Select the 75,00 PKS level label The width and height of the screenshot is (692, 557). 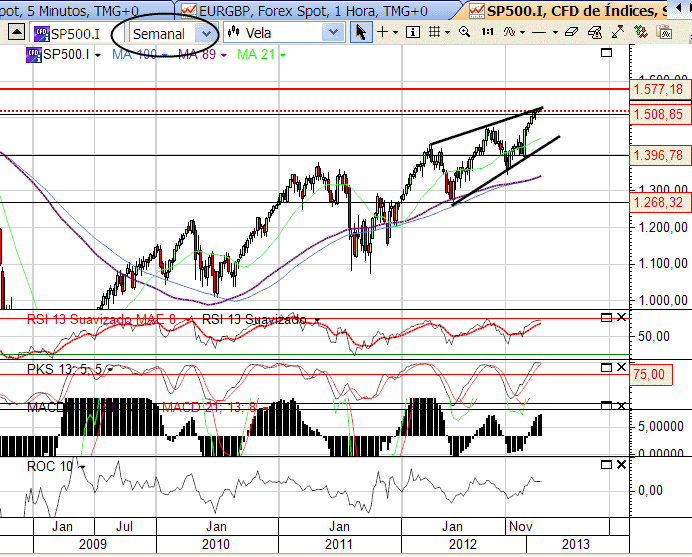point(651,374)
